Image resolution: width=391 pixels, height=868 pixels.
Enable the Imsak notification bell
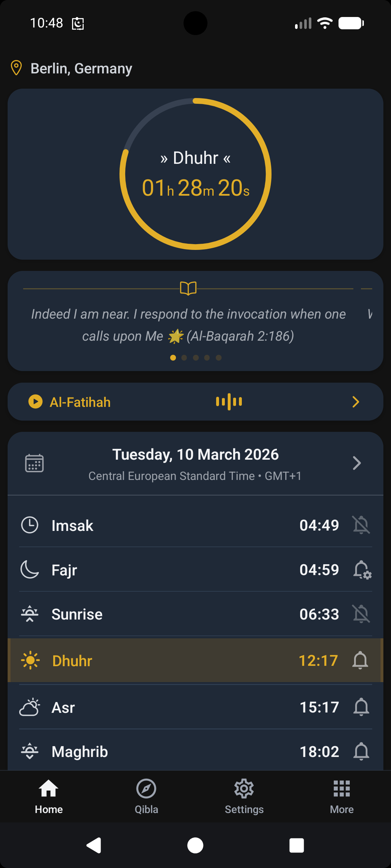tap(361, 525)
